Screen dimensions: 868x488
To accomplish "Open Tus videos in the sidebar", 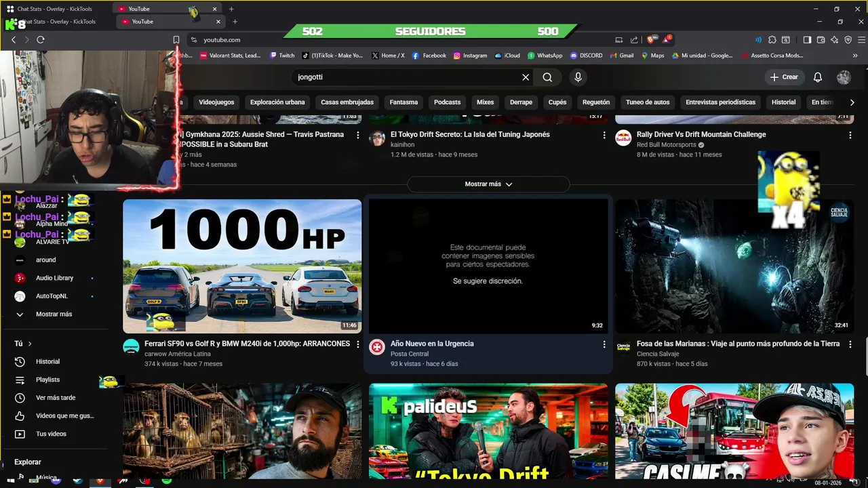I will tap(51, 434).
